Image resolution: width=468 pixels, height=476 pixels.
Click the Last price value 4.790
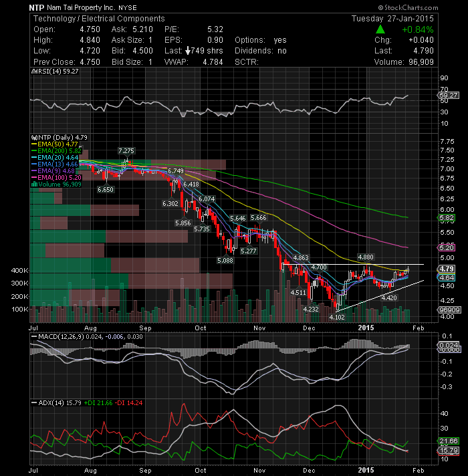(423, 51)
